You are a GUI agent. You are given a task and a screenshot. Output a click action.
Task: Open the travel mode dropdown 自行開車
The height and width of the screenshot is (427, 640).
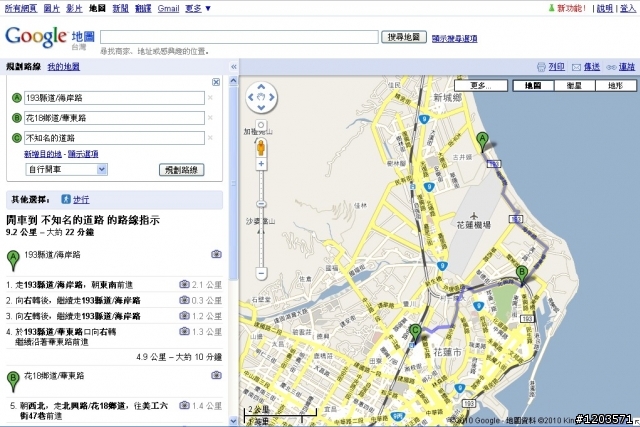pyautogui.click(x=67, y=169)
